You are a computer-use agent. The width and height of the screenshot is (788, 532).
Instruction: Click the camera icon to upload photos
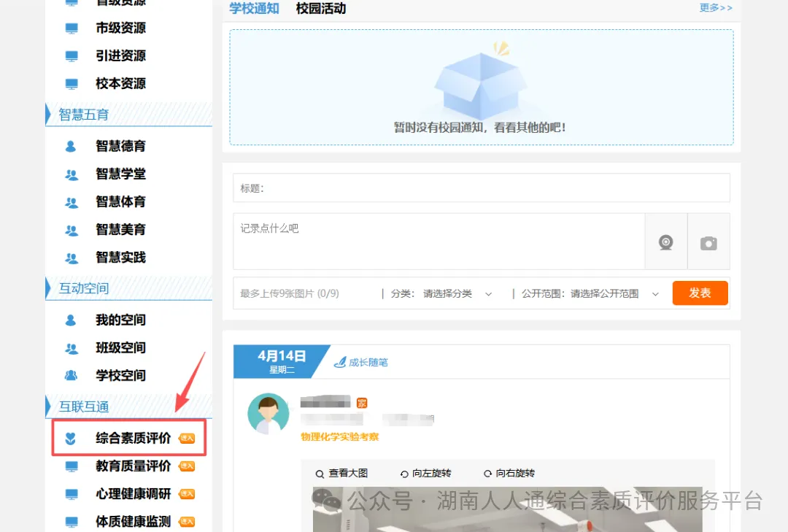pos(708,242)
